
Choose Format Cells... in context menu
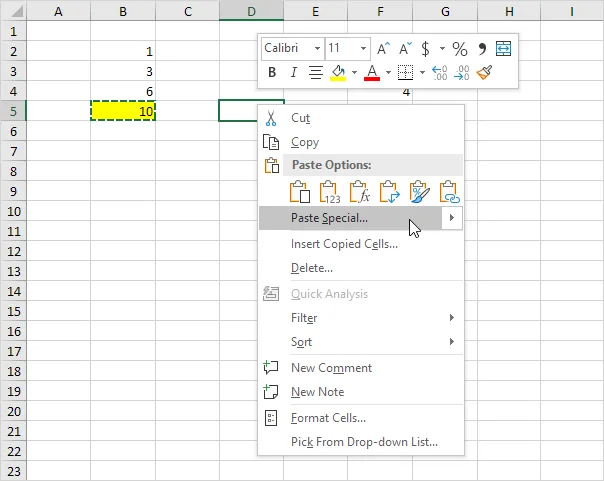(x=328, y=418)
